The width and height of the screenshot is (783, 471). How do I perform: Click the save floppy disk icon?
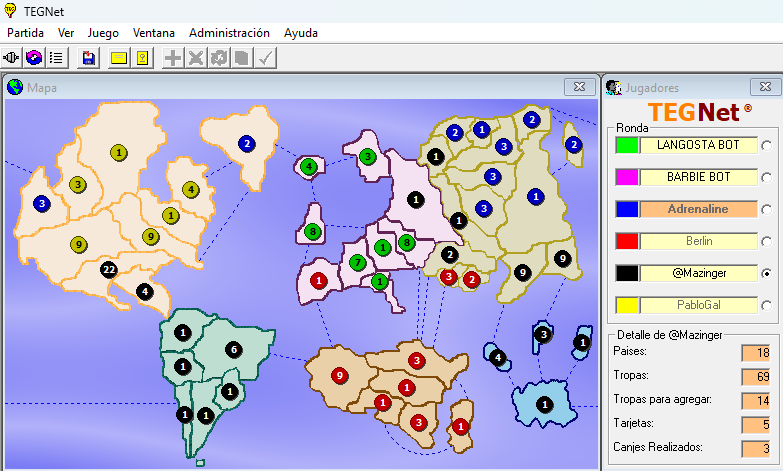(89, 57)
